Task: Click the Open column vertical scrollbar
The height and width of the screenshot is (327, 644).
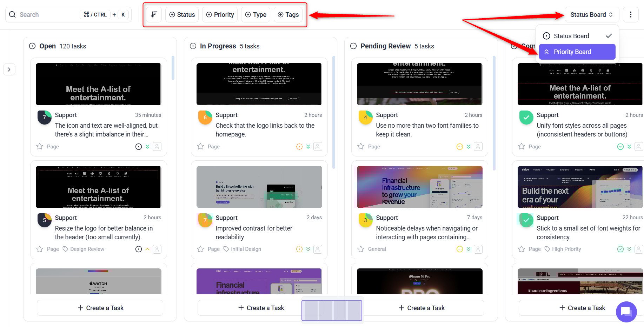Action: click(x=173, y=68)
